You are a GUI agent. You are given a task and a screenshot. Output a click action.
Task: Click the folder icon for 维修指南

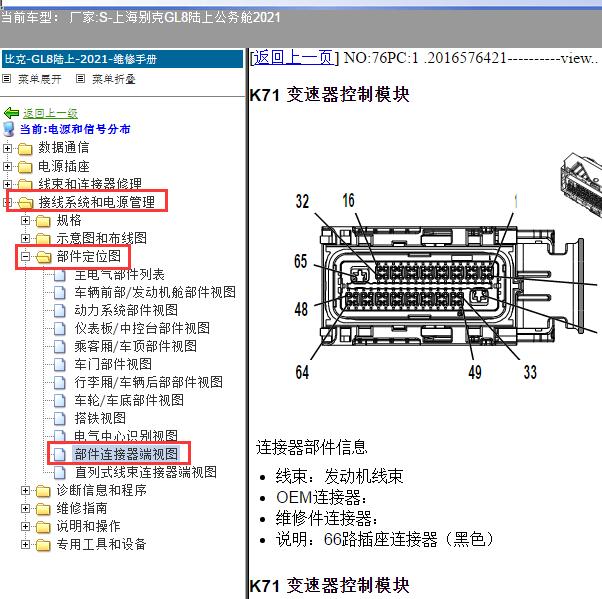(x=43, y=509)
